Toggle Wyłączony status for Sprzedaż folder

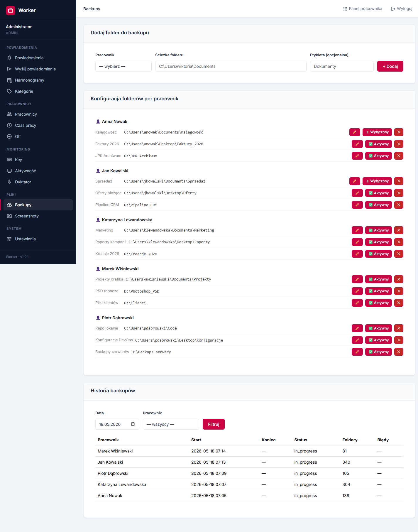[x=377, y=181]
